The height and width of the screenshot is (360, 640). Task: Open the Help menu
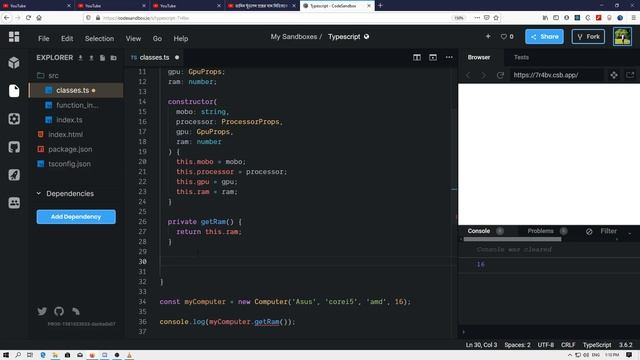tap(180, 39)
